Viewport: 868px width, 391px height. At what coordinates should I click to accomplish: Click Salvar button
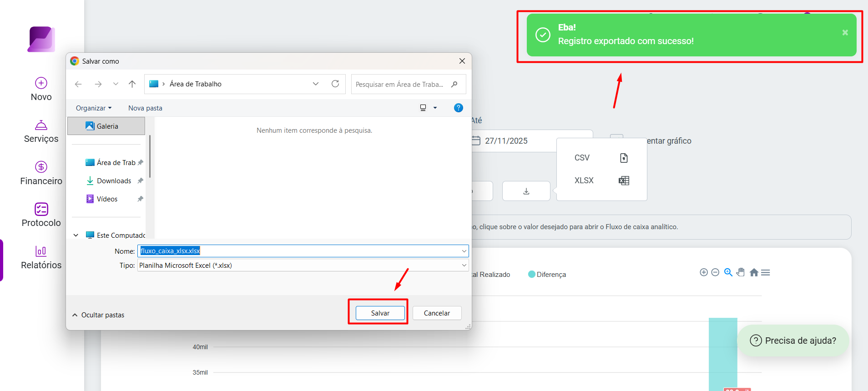(380, 313)
